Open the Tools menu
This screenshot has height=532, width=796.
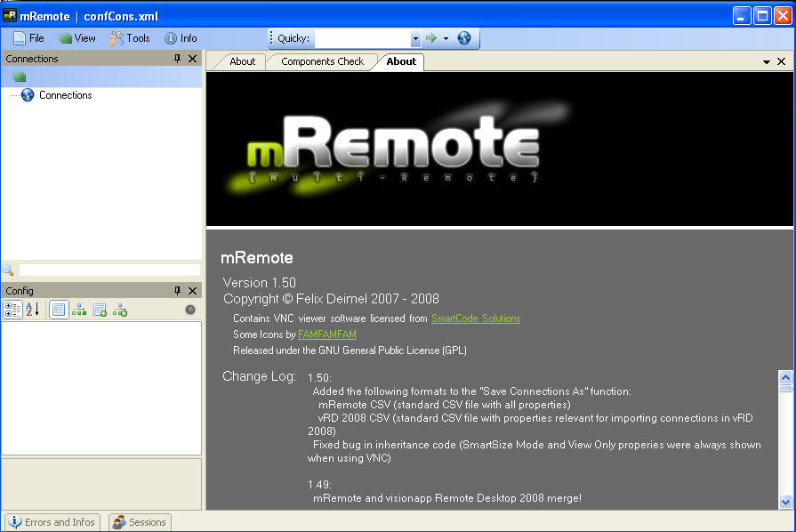pos(129,38)
